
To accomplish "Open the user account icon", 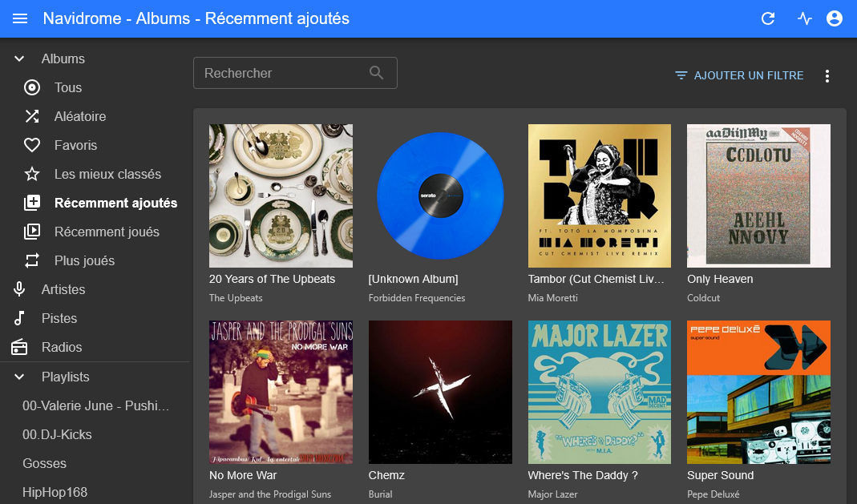I will [835, 18].
